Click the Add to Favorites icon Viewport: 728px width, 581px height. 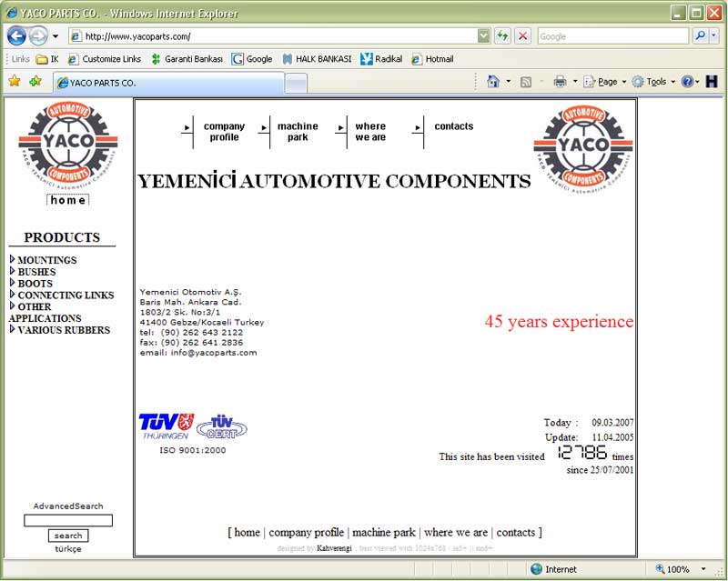click(x=35, y=82)
